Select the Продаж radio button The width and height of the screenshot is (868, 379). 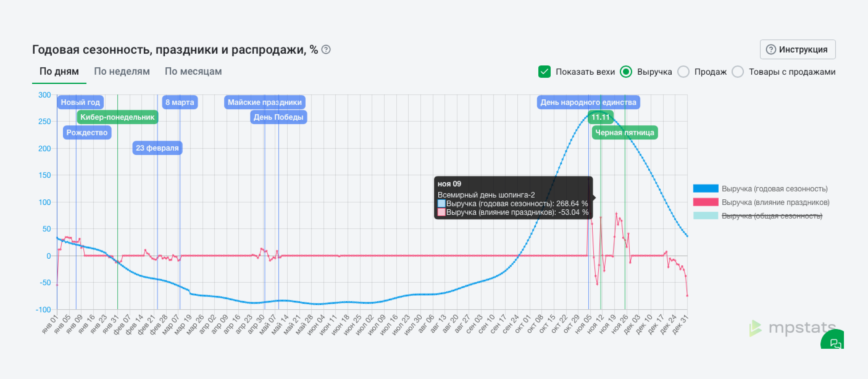point(683,72)
